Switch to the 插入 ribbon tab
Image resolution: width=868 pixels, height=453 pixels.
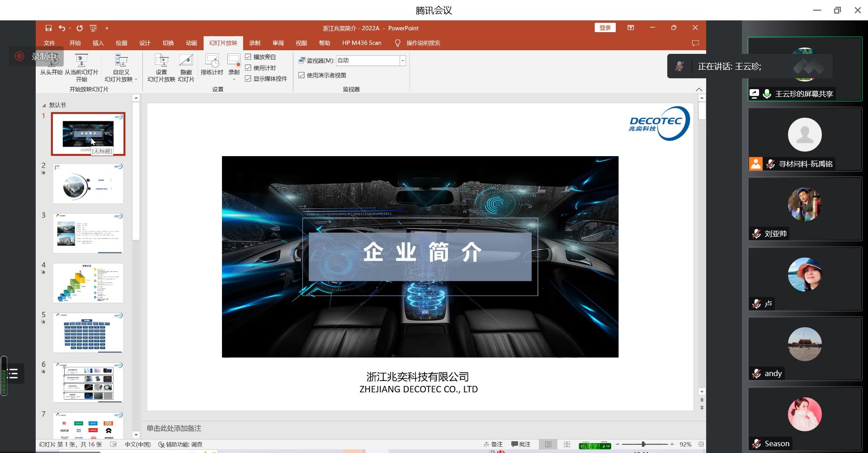(x=98, y=43)
